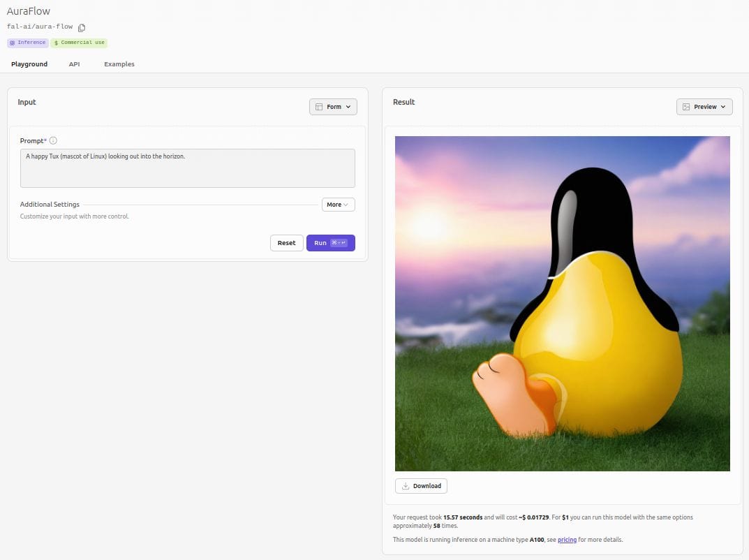
Task: Click the keyboard shortcut badge inside Run
Action: pos(337,242)
